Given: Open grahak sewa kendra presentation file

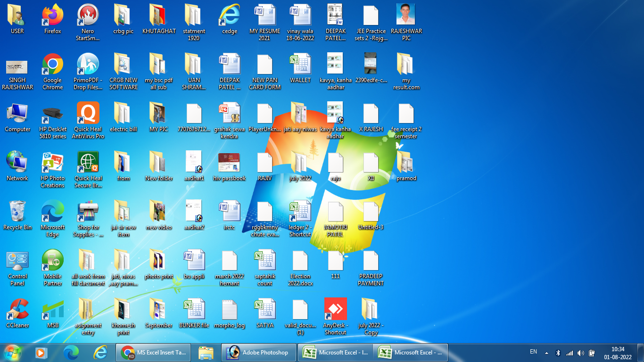Looking at the screenshot, I should click(230, 121).
